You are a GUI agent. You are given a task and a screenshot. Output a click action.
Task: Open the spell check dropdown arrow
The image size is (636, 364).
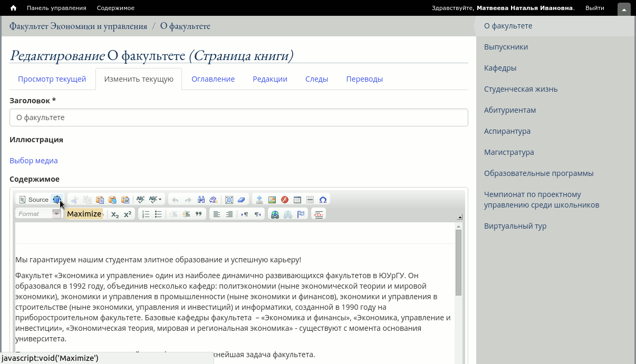pyautogui.click(x=160, y=200)
